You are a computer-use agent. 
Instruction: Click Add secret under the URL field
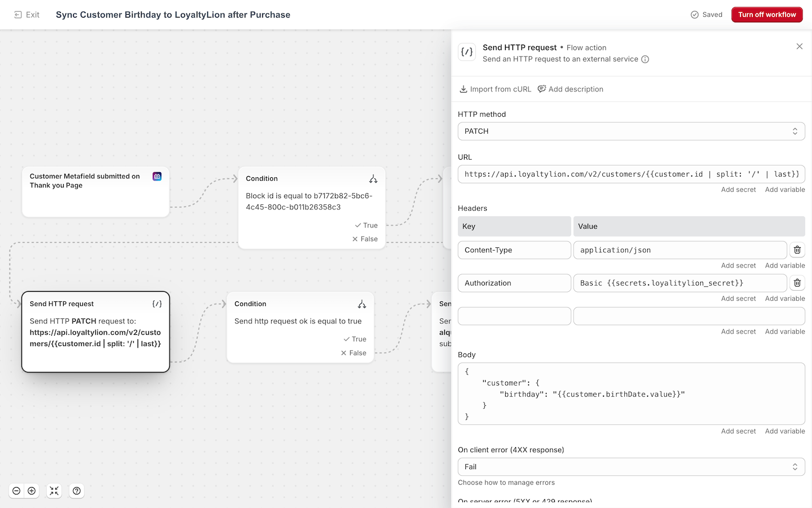pos(739,189)
